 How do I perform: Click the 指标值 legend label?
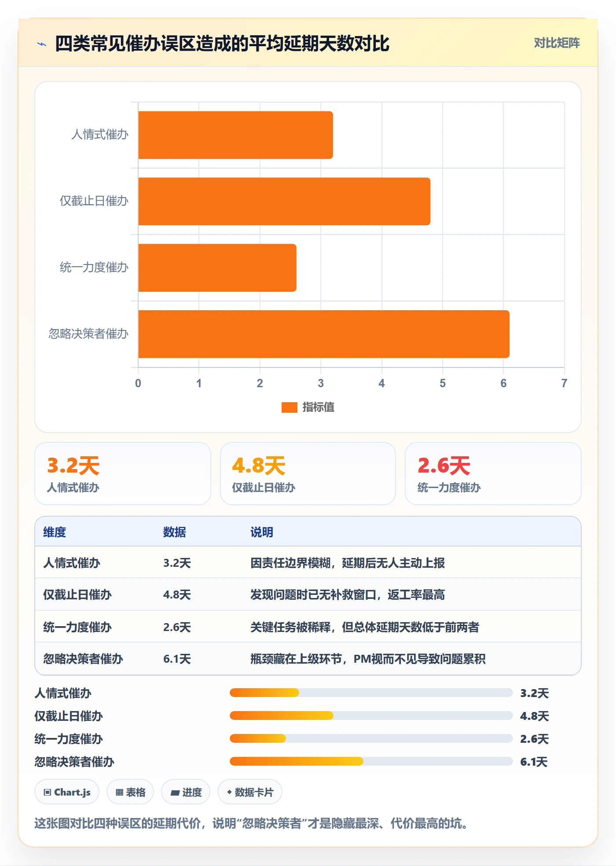click(318, 407)
